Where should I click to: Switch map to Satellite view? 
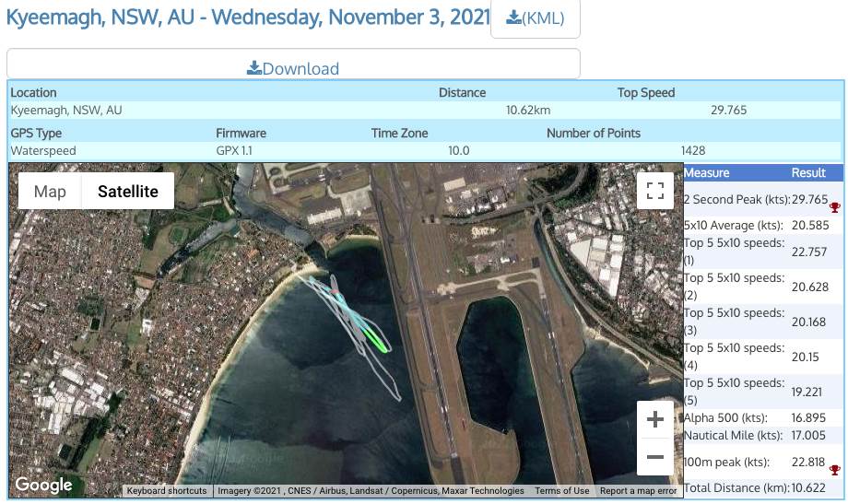128,192
